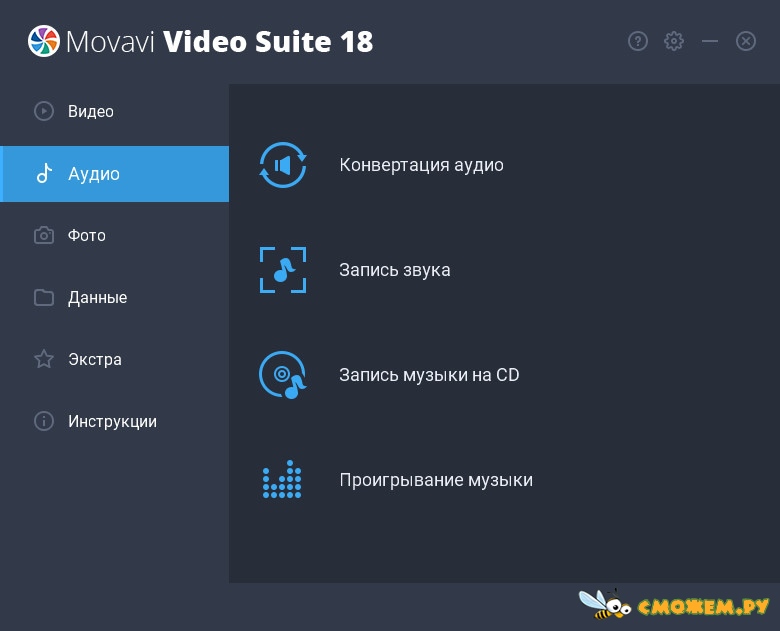Select the Аудио tab label
The width and height of the screenshot is (780, 631).
(x=94, y=174)
